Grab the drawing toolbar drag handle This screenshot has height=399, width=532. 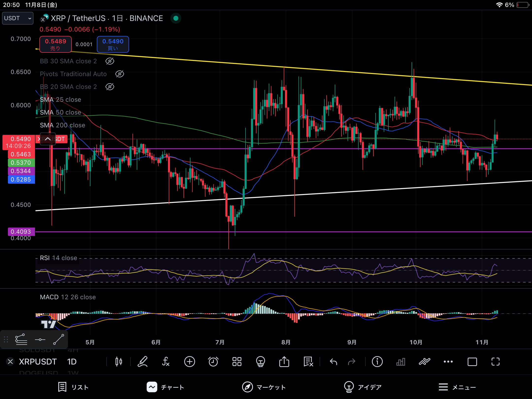[x=6, y=340]
